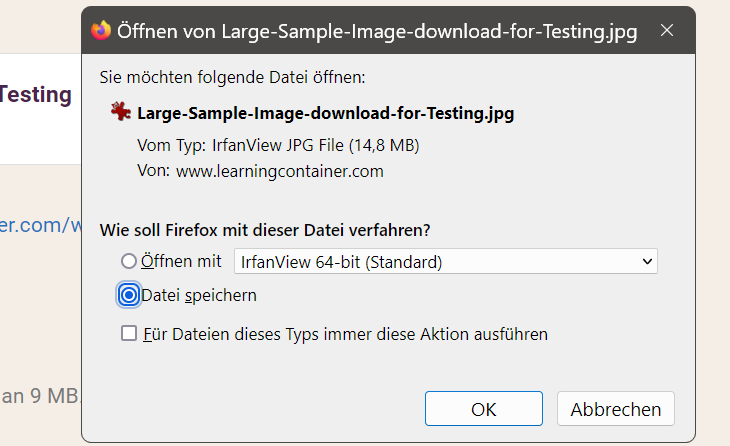The image size is (730, 446).
Task: Enable "Für Dateien dieses Typs immer" checkbox
Action: [128, 334]
